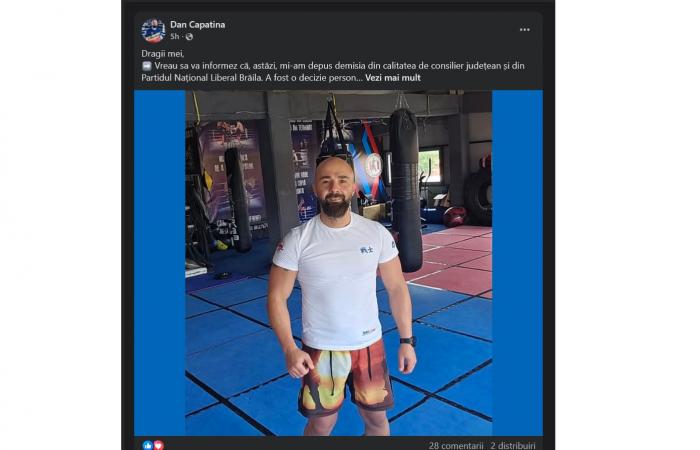Click the round logo banner behind the man
The image size is (700, 450).
pos(373,166)
